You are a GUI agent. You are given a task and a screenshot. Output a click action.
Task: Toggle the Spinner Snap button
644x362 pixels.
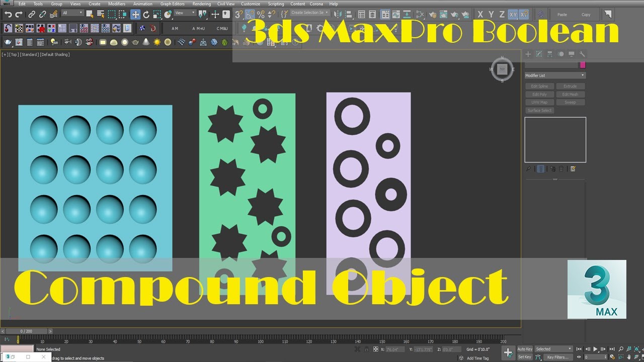pos(271,15)
